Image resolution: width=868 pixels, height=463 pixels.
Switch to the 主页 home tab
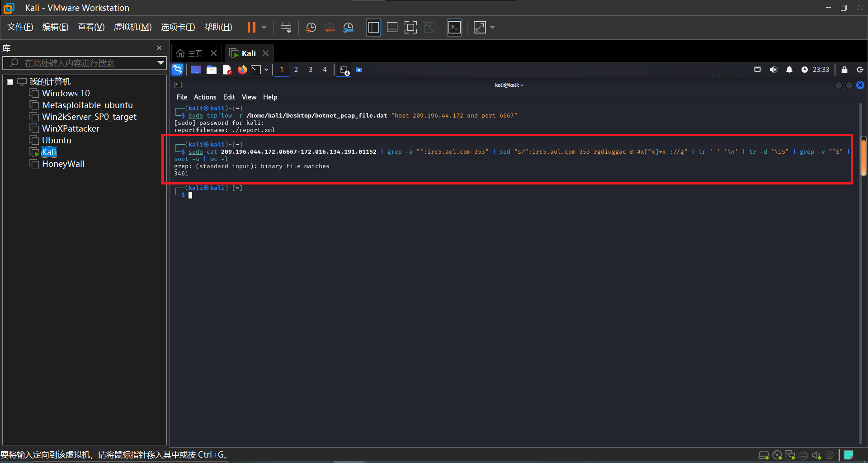(190, 53)
